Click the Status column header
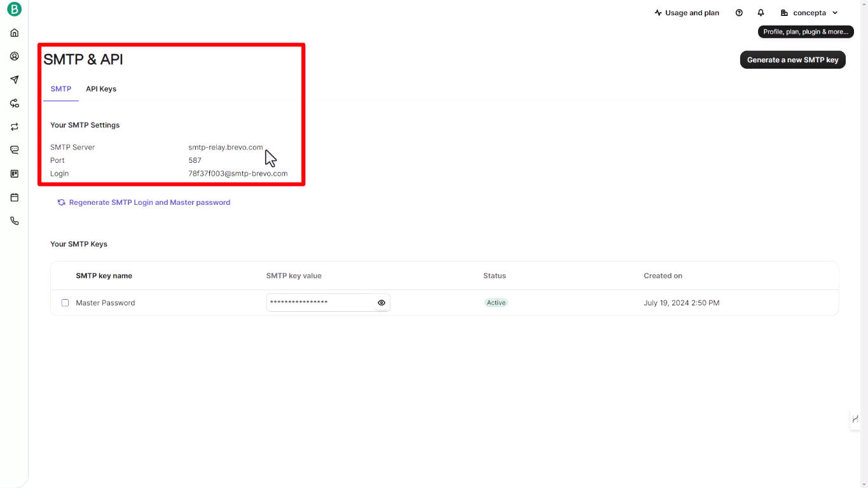868x488 pixels. point(495,275)
